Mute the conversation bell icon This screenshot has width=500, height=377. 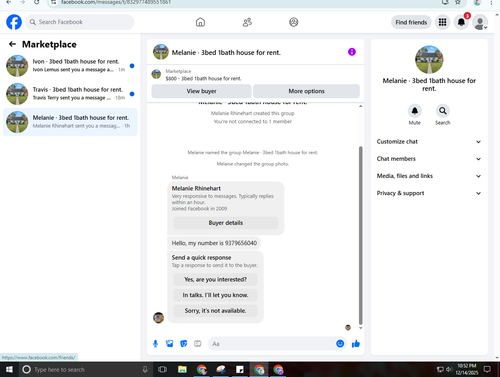(x=415, y=111)
